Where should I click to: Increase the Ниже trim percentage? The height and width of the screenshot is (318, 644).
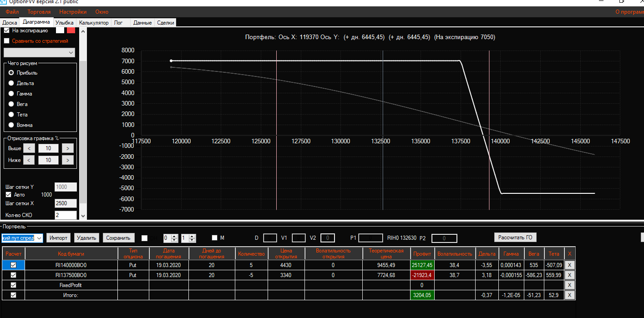(68, 160)
